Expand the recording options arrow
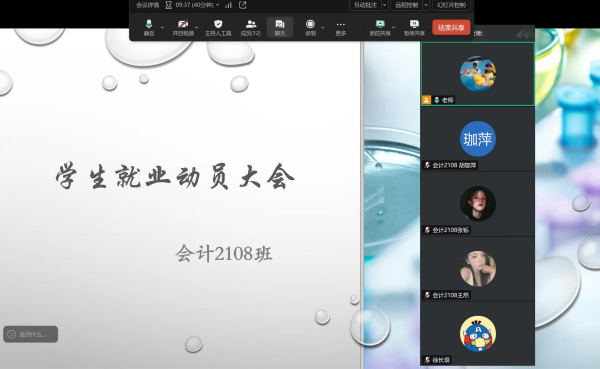The image size is (600, 369). (323, 28)
